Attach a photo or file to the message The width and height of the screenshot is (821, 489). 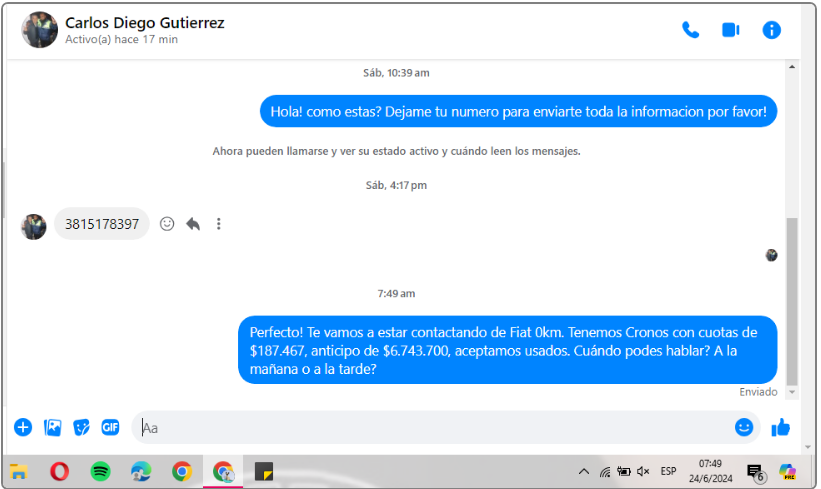coord(52,427)
